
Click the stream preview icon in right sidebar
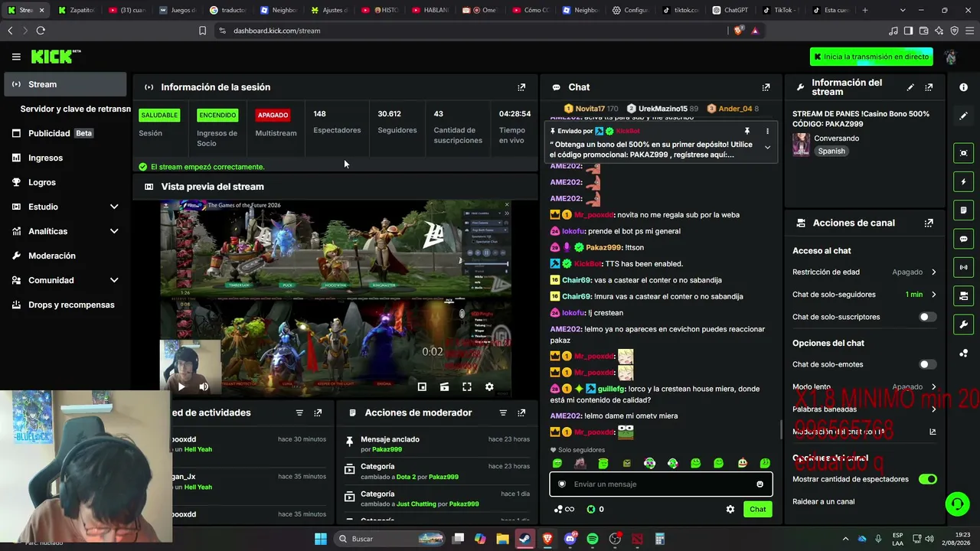coord(963,153)
